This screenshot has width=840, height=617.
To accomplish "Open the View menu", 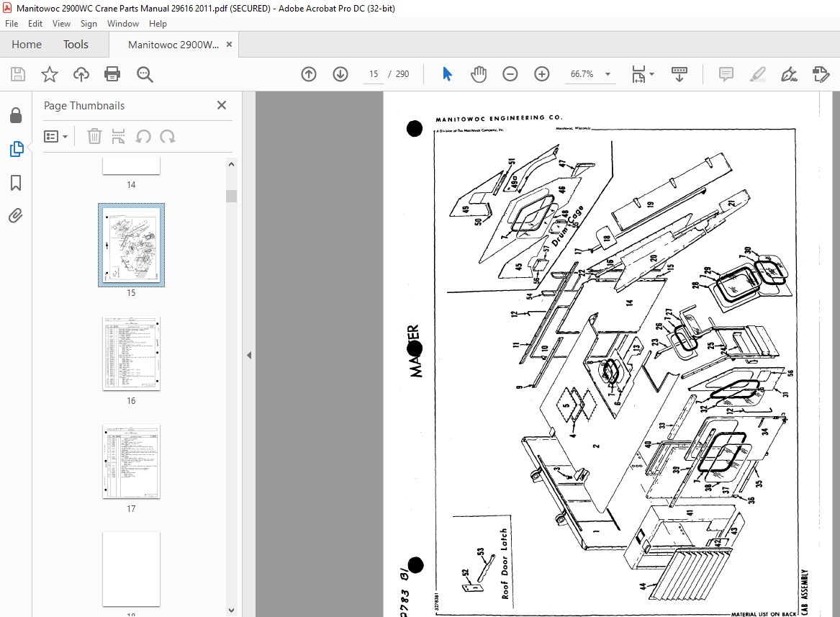I will coord(61,24).
